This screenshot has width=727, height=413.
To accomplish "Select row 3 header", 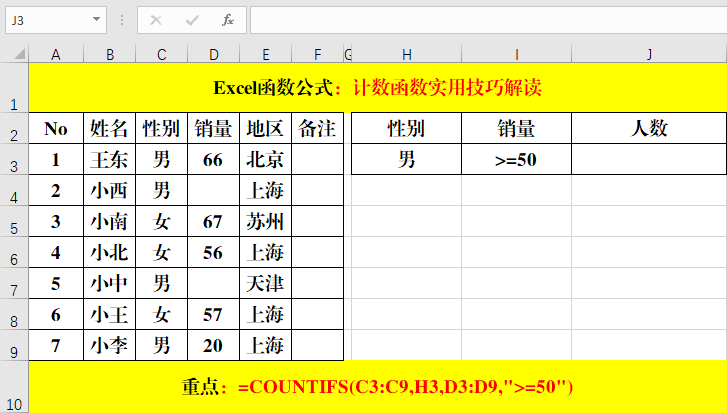I will tap(14, 159).
